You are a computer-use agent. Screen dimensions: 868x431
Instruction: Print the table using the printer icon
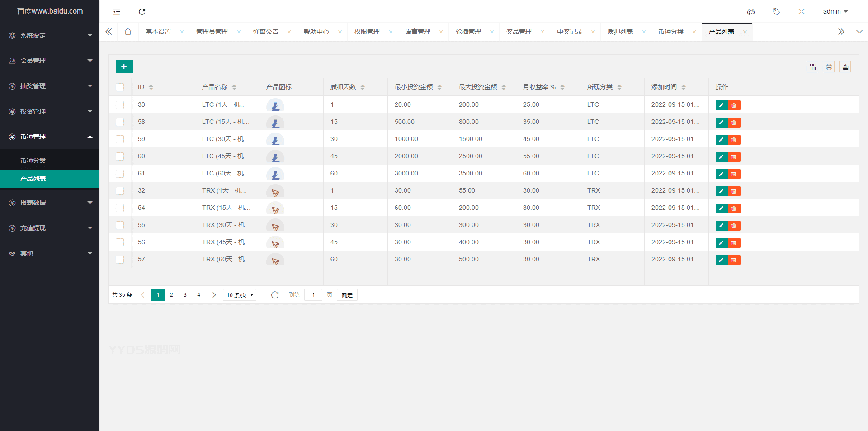829,66
